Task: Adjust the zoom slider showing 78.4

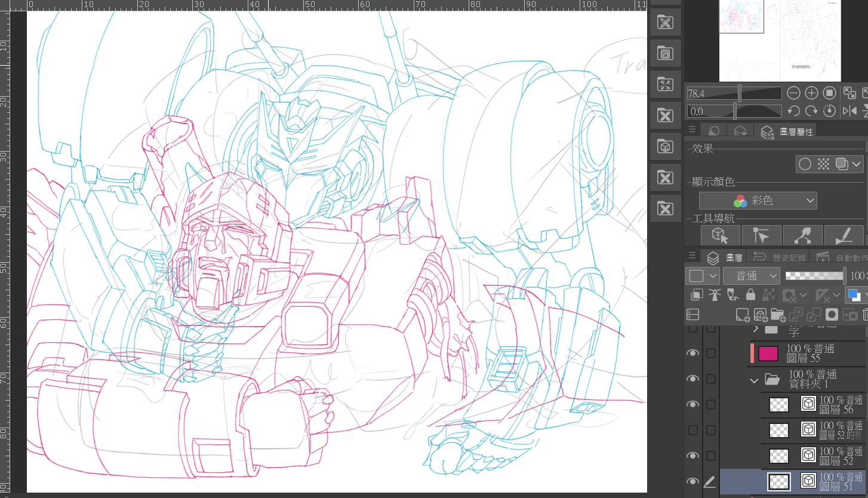Action: click(x=734, y=93)
